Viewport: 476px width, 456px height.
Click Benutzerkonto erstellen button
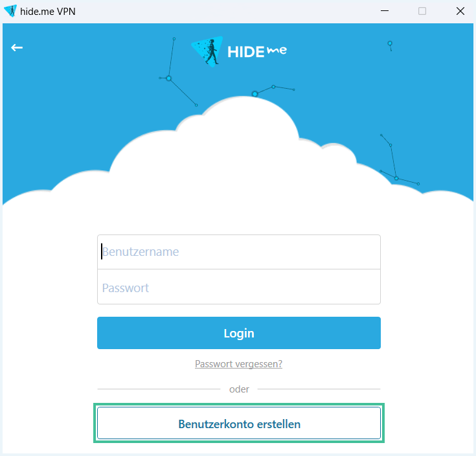click(239, 423)
